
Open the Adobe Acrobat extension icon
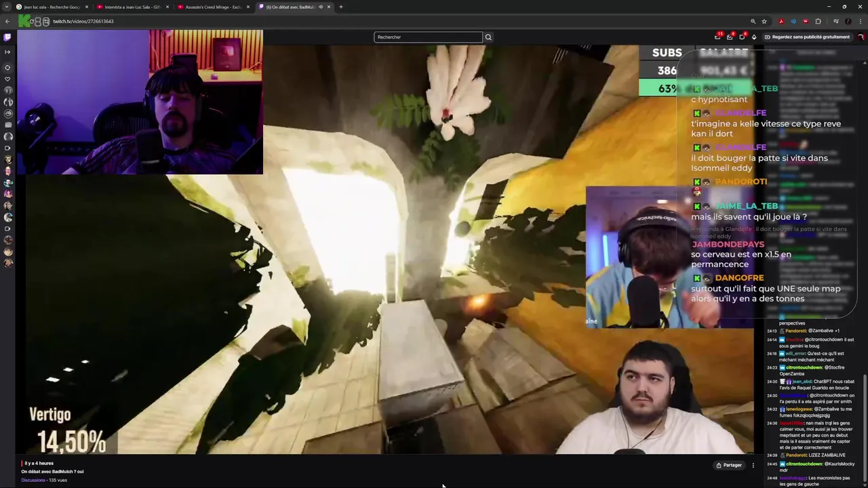(781, 21)
